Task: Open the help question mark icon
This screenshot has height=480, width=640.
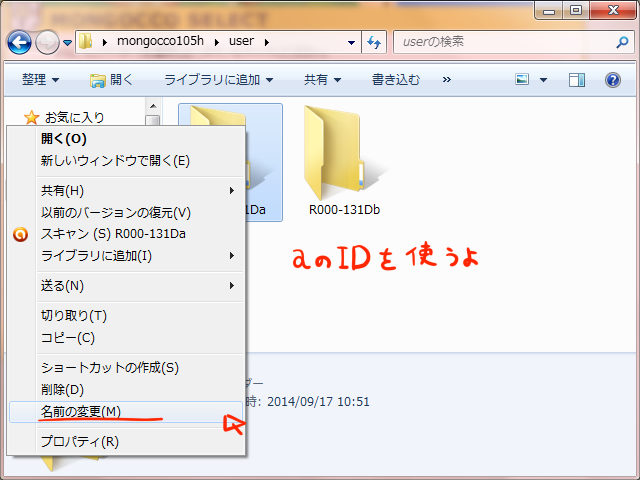Action: click(x=612, y=79)
